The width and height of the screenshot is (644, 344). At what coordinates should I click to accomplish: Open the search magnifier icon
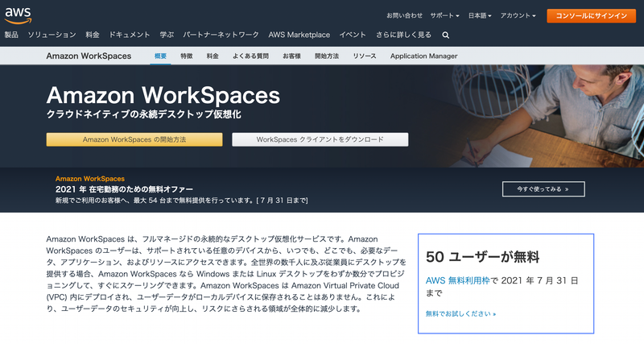pos(446,35)
